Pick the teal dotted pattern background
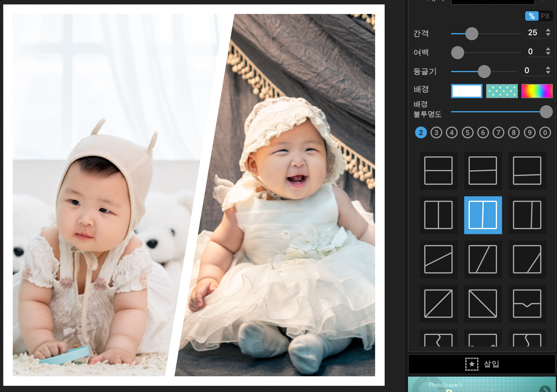This screenshot has width=557, height=392. [502, 91]
